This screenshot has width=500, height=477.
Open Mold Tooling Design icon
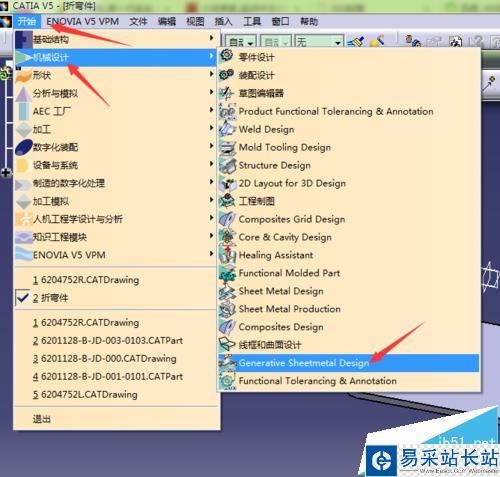pos(227,147)
